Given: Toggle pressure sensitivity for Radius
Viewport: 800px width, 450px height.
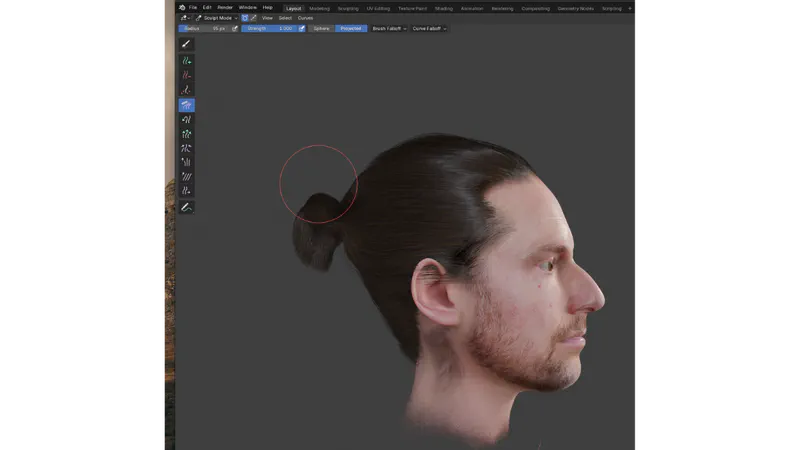Looking at the screenshot, I should click(x=235, y=29).
